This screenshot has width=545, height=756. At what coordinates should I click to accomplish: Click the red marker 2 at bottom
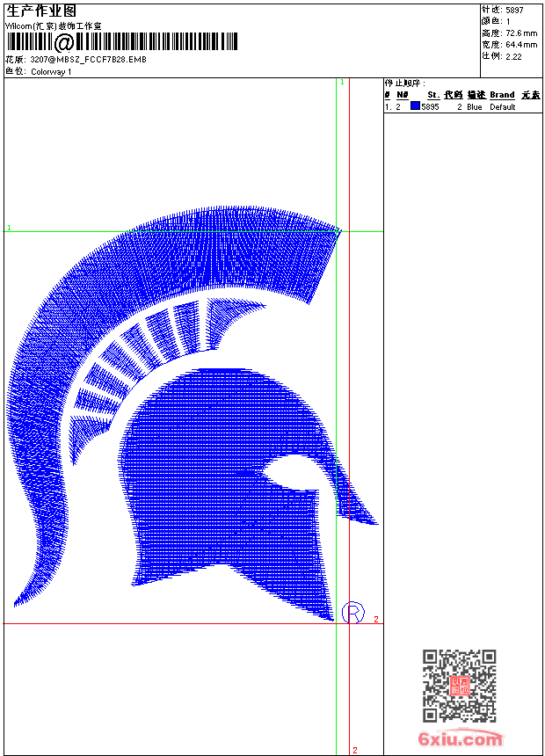[355, 750]
